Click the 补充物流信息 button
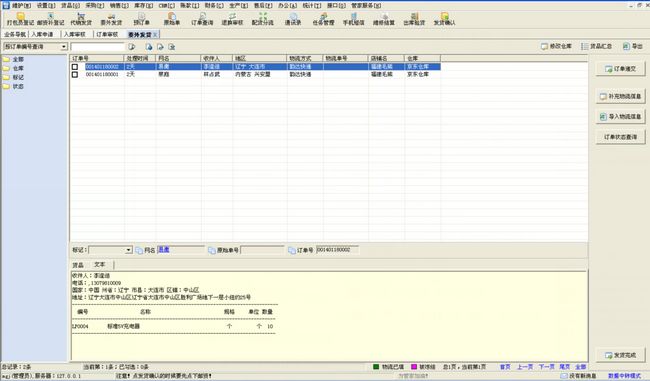The image size is (650, 381). (620, 96)
